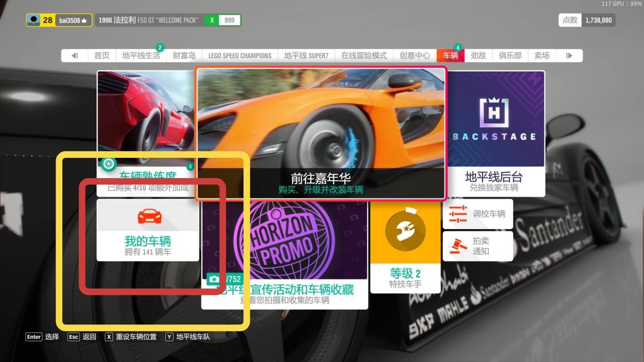The height and width of the screenshot is (362, 644).
Task: Open the 等级 2 特技车手 label
Action: pos(405,278)
